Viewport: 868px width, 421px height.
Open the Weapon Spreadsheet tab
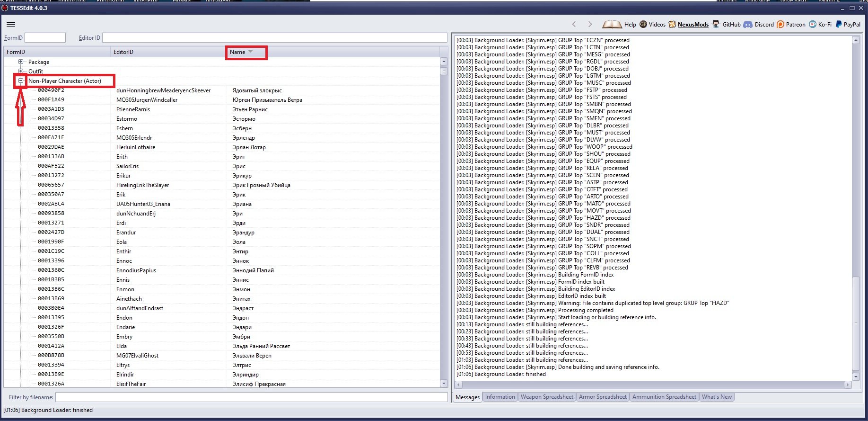point(547,397)
